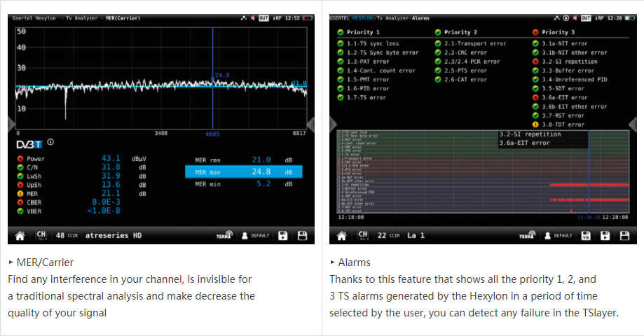This screenshot has height=336, width=644.
Task: Click channel number 22 CCIR on Alarms screen
Action: click(386, 236)
